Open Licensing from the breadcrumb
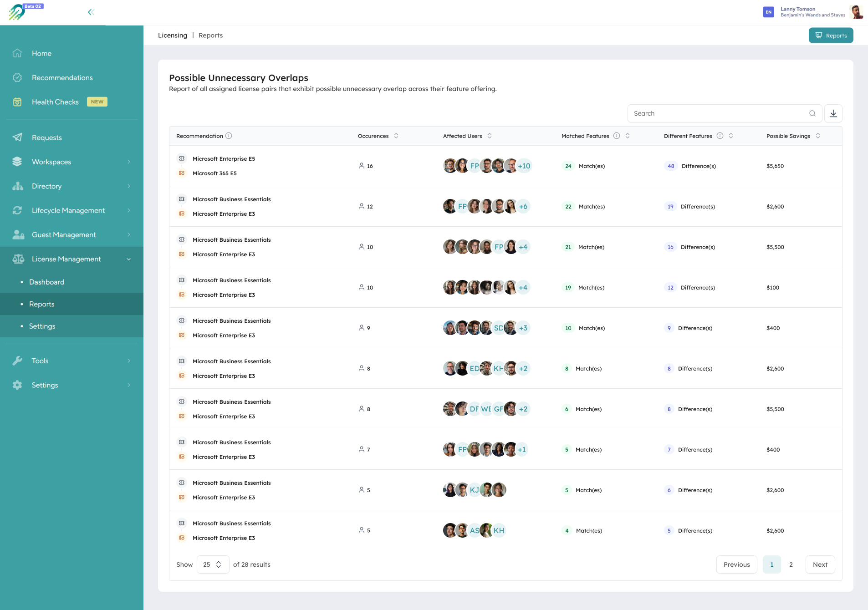This screenshot has width=868, height=610. pyautogui.click(x=172, y=35)
